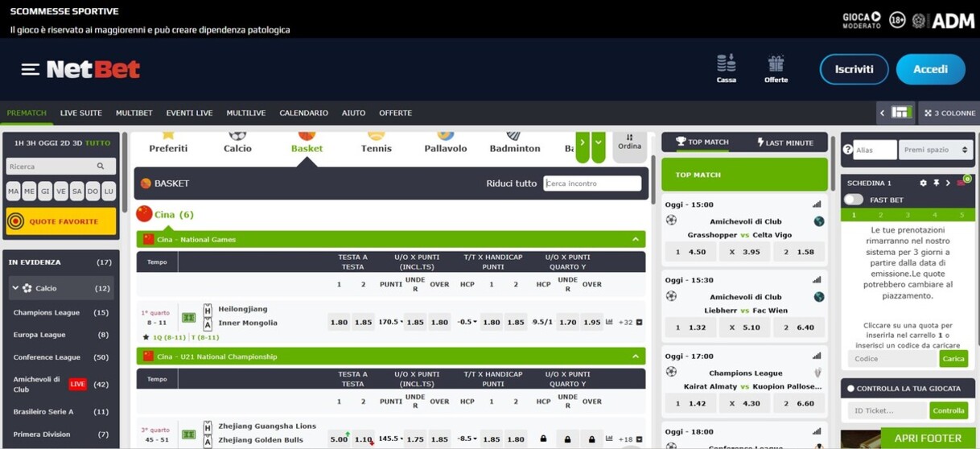The width and height of the screenshot is (980, 449).
Task: Open bookings mail icon in Schedina header
Action: point(960,183)
